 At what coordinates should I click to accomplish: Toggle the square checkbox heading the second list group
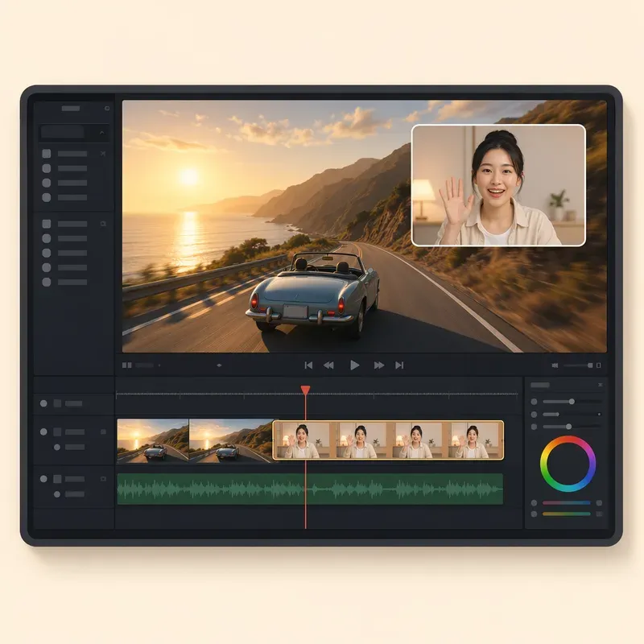click(x=47, y=224)
